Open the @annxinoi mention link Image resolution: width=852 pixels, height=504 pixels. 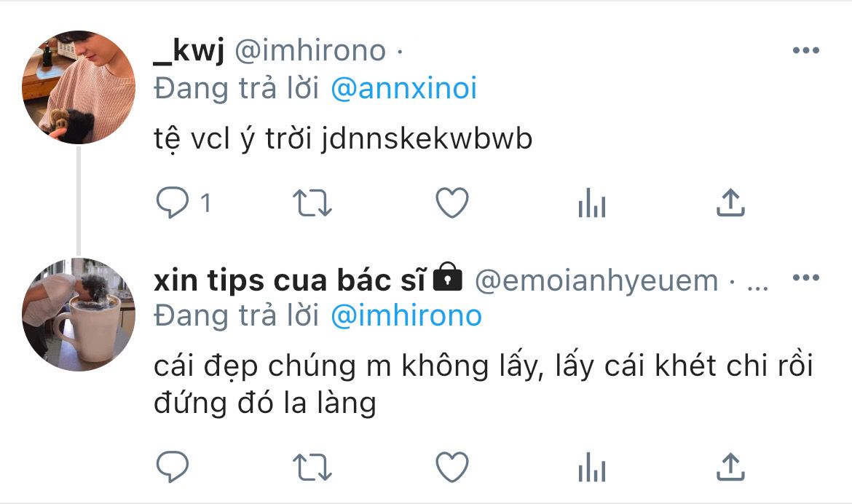point(403,88)
